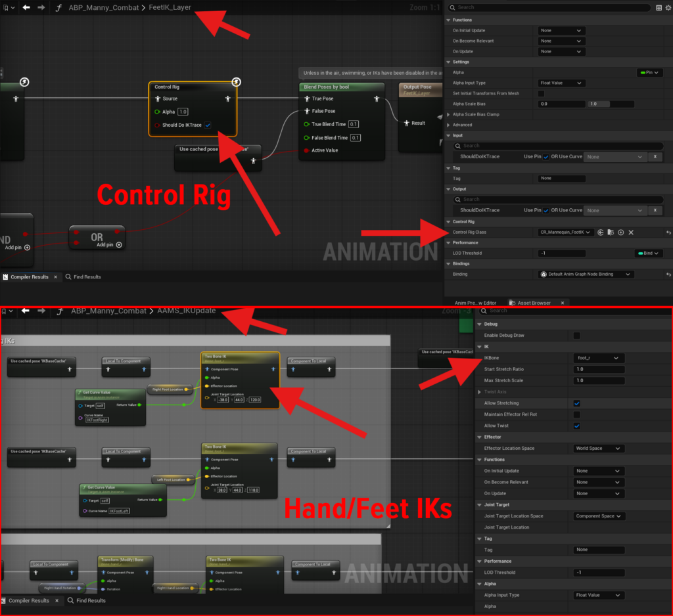Click the property matrix table icon
This screenshot has height=616, width=673.
pyautogui.click(x=659, y=8)
